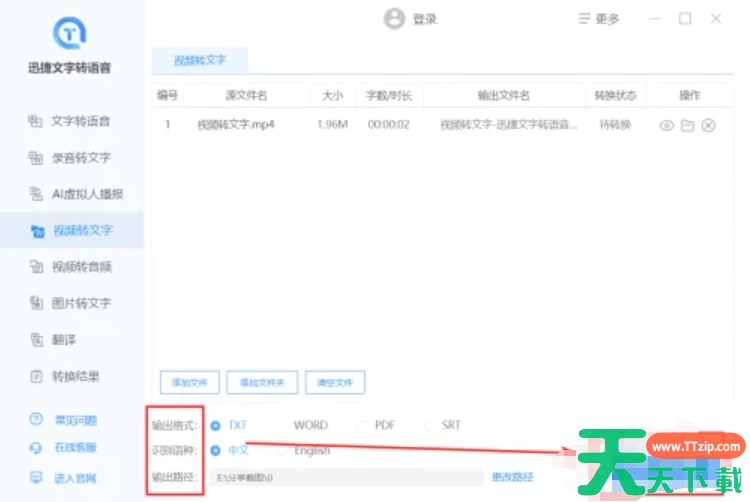Click the AI虚拟人播报 sidebar icon
The height and width of the screenshot is (502, 750).
point(35,194)
